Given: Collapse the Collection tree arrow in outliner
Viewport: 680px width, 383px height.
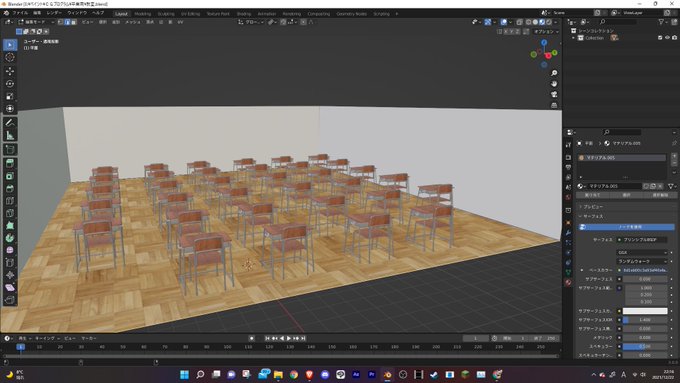Looking at the screenshot, I should pyautogui.click(x=573, y=38).
